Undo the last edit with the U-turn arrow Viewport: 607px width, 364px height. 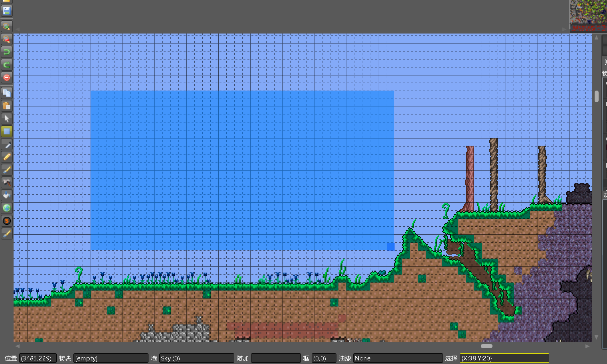point(7,52)
